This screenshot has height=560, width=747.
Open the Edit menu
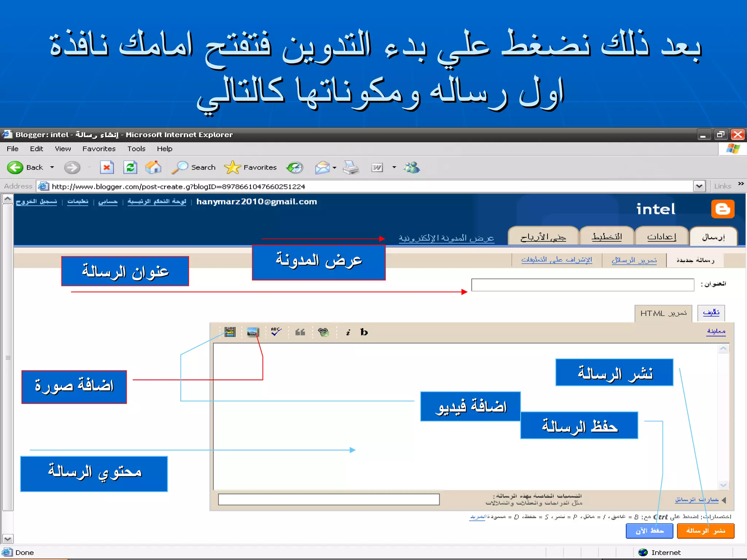pos(36,149)
